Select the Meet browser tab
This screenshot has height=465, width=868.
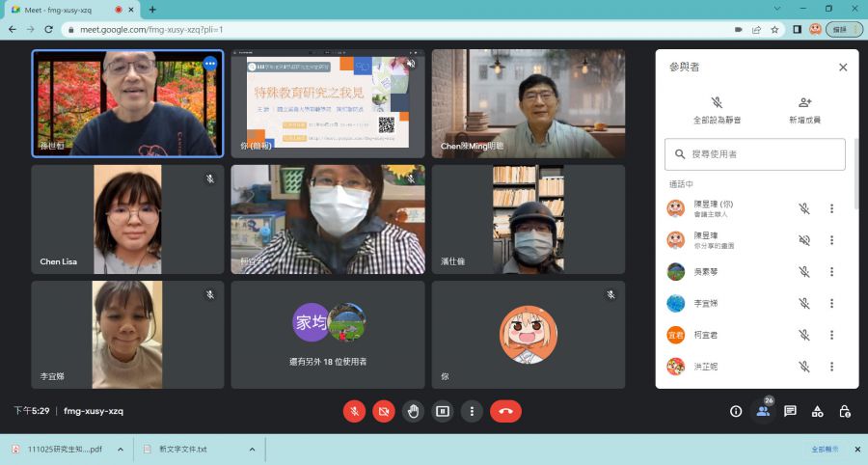point(68,10)
